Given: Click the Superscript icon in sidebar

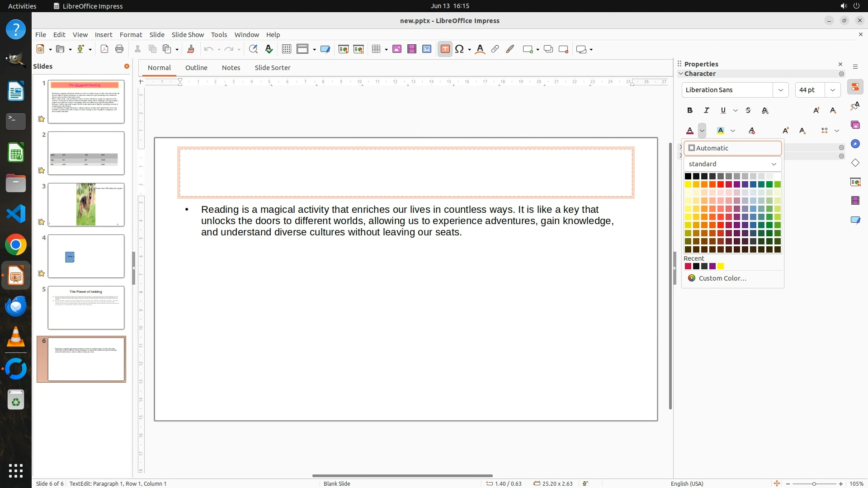Looking at the screenshot, I should (786, 131).
